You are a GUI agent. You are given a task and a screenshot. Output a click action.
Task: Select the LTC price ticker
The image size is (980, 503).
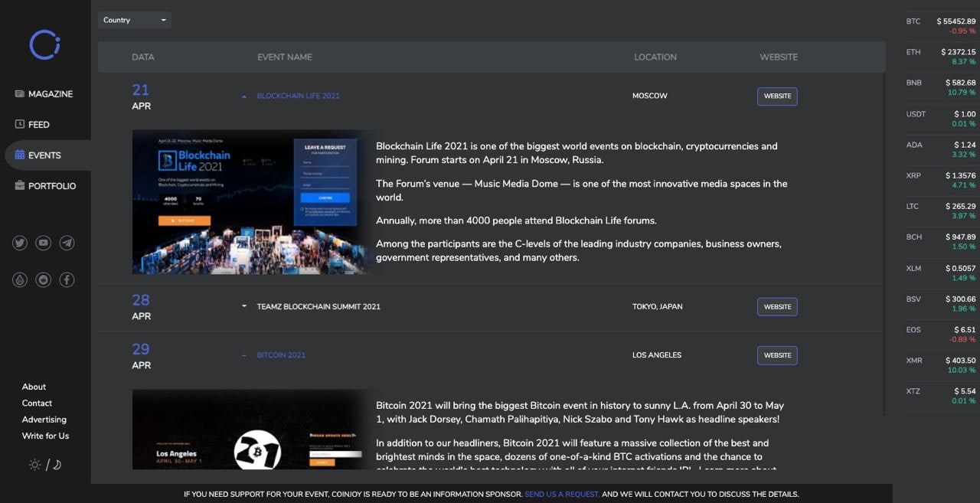[941, 211]
